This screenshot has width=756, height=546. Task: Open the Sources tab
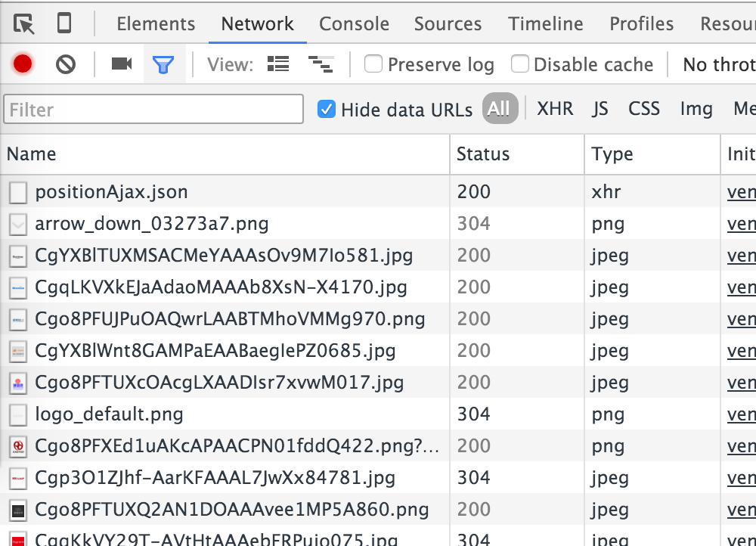448,24
